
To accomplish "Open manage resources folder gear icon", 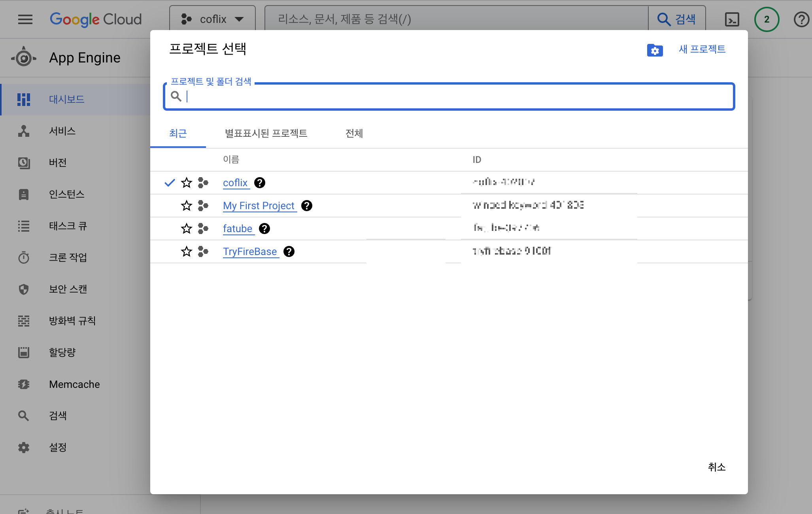I will coord(655,50).
